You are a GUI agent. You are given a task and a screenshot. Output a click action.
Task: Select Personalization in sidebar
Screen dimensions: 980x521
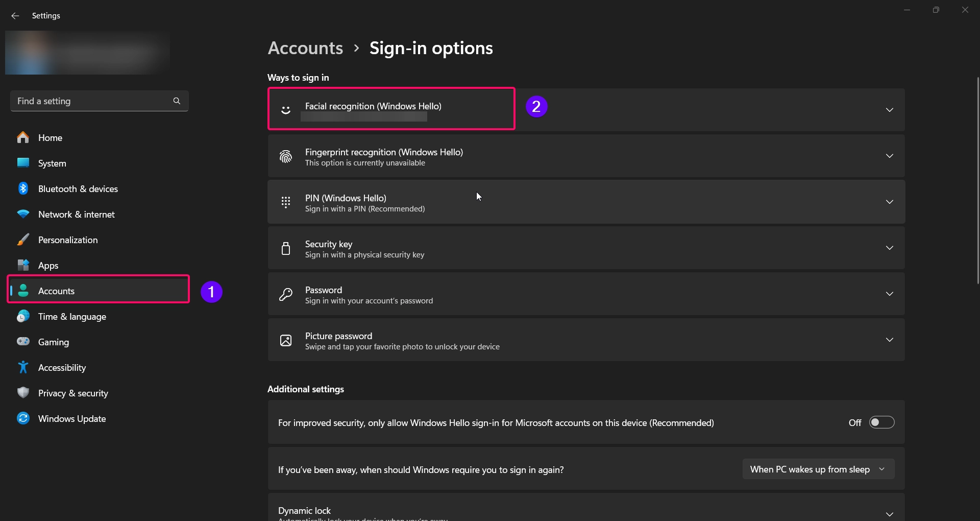click(x=100, y=240)
